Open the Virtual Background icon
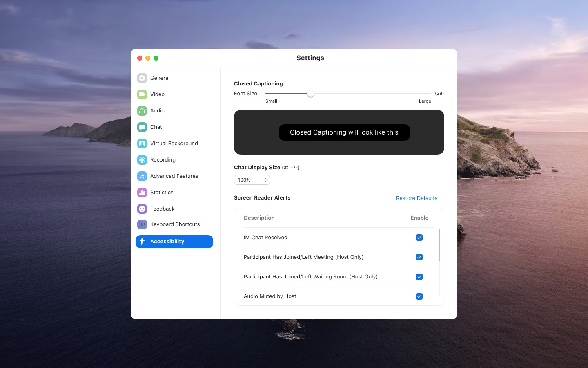 (x=142, y=144)
